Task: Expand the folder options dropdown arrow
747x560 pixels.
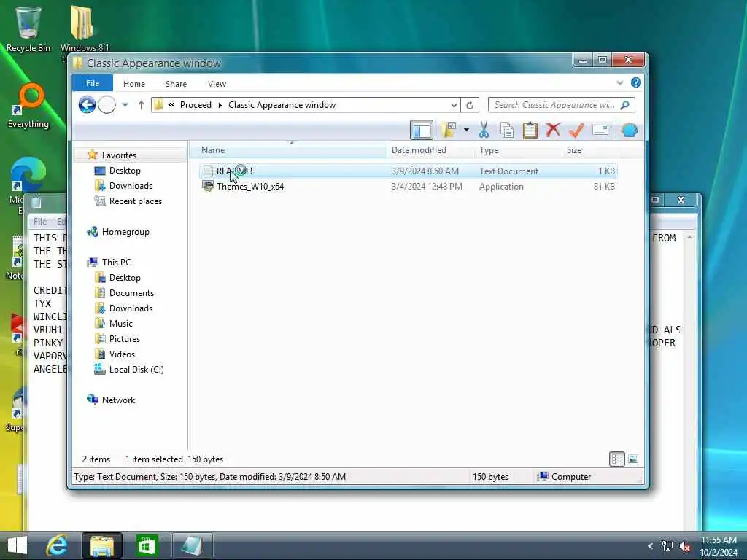Action: point(466,130)
